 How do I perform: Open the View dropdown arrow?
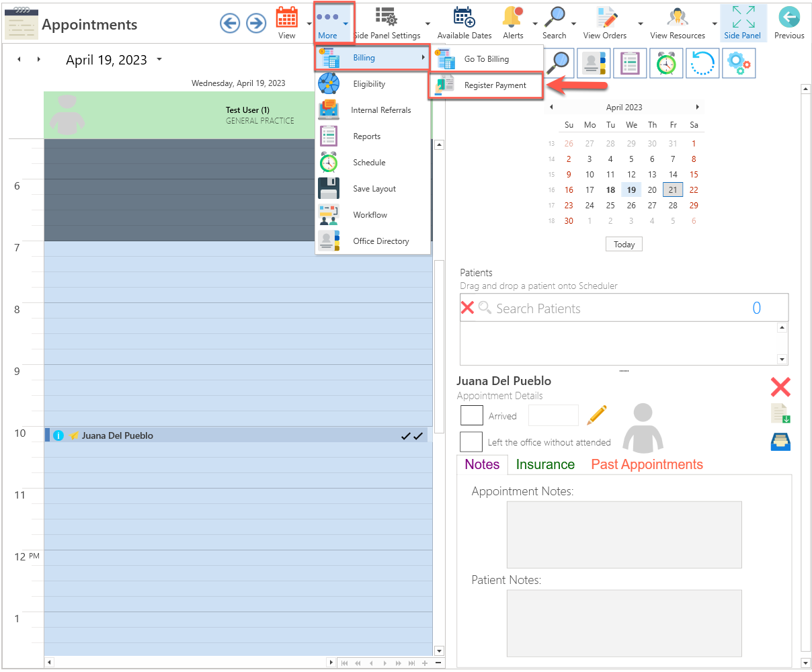click(x=309, y=24)
